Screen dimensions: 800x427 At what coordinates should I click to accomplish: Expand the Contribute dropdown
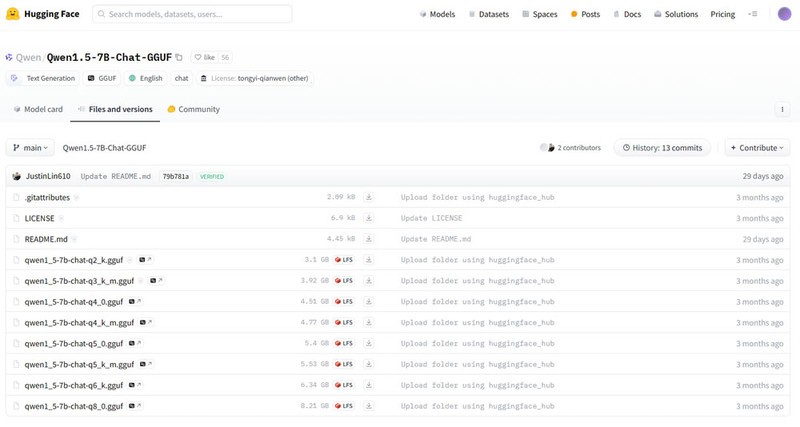tap(757, 147)
